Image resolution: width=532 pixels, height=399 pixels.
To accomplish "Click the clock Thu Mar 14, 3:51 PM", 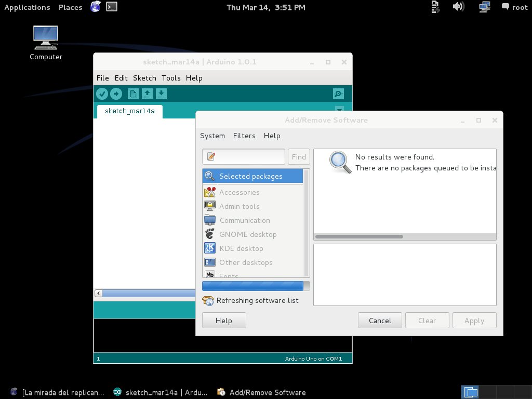I will point(266,7).
